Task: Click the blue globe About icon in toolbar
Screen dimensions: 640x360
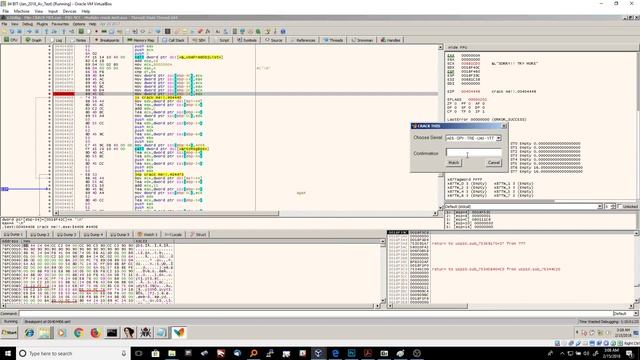Action: click(x=283, y=31)
